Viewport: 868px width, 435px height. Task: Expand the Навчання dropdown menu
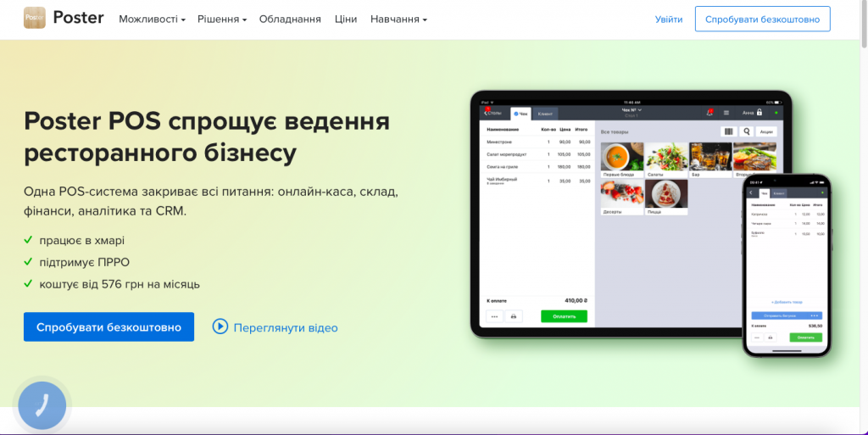click(x=398, y=20)
